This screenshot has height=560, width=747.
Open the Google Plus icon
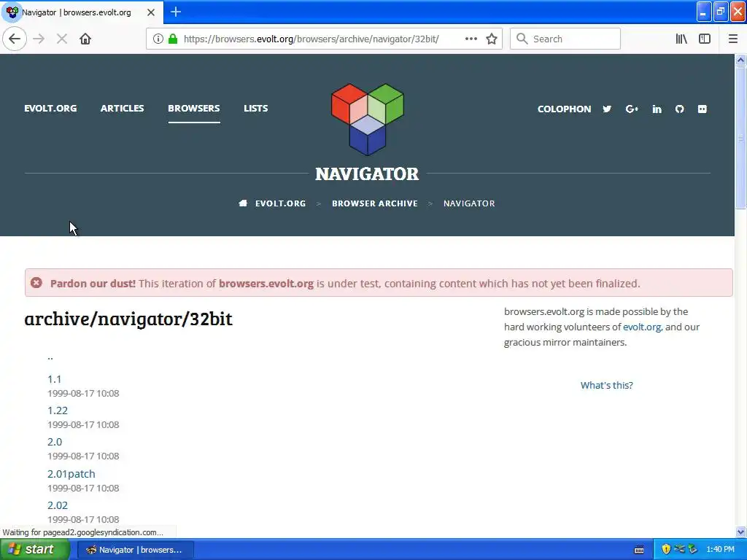pos(632,109)
